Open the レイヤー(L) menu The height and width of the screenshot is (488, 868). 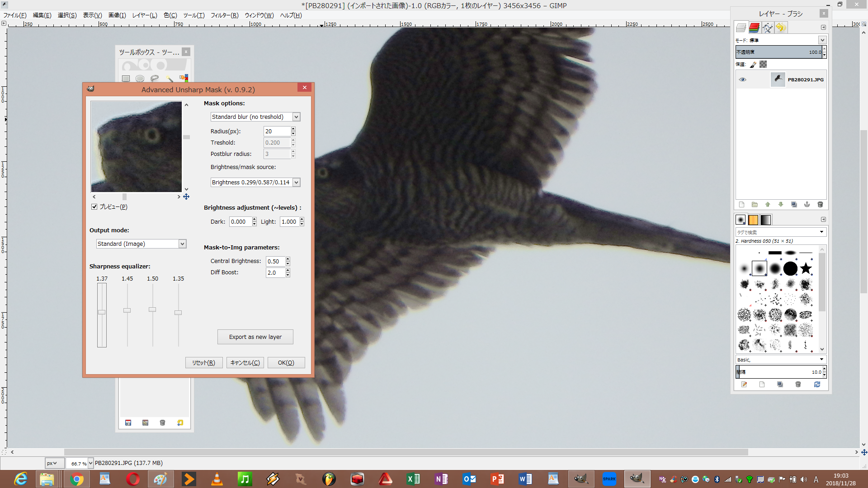tap(145, 15)
